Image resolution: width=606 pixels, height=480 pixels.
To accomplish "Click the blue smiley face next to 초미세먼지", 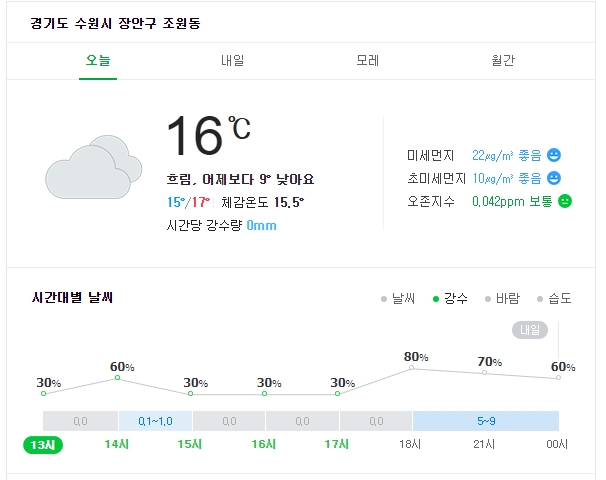I will (554, 178).
